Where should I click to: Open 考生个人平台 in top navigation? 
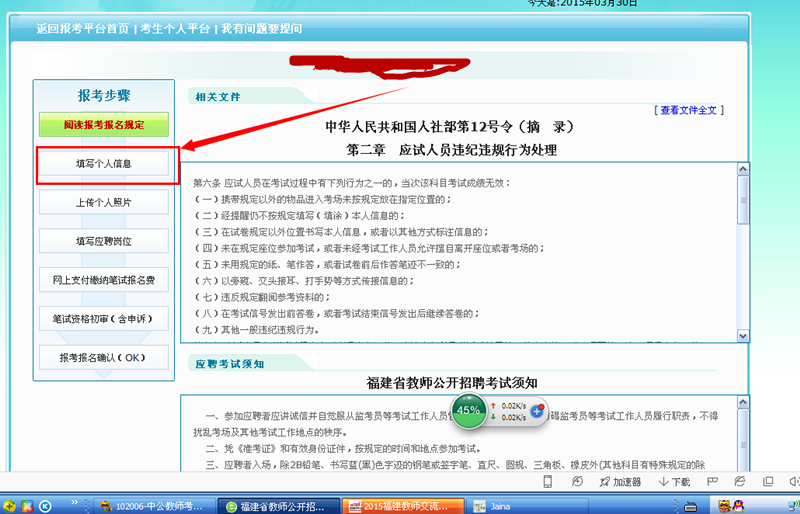tap(176, 29)
